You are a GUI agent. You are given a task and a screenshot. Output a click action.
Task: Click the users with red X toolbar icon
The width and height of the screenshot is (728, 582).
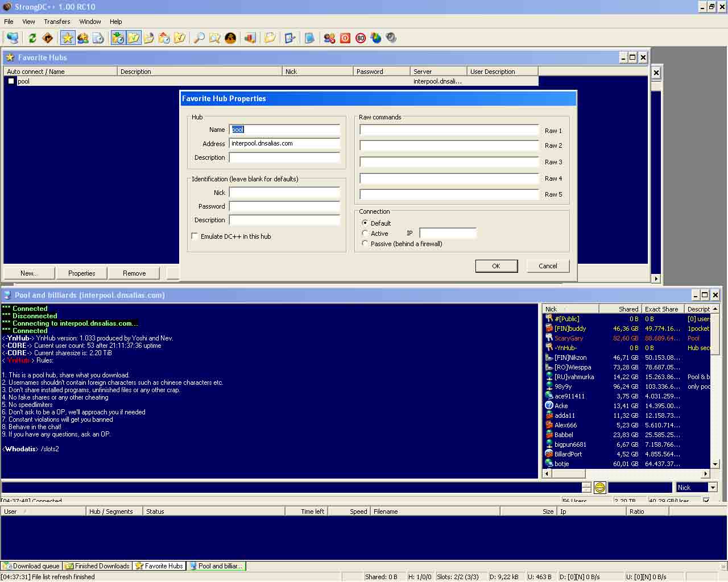point(329,38)
